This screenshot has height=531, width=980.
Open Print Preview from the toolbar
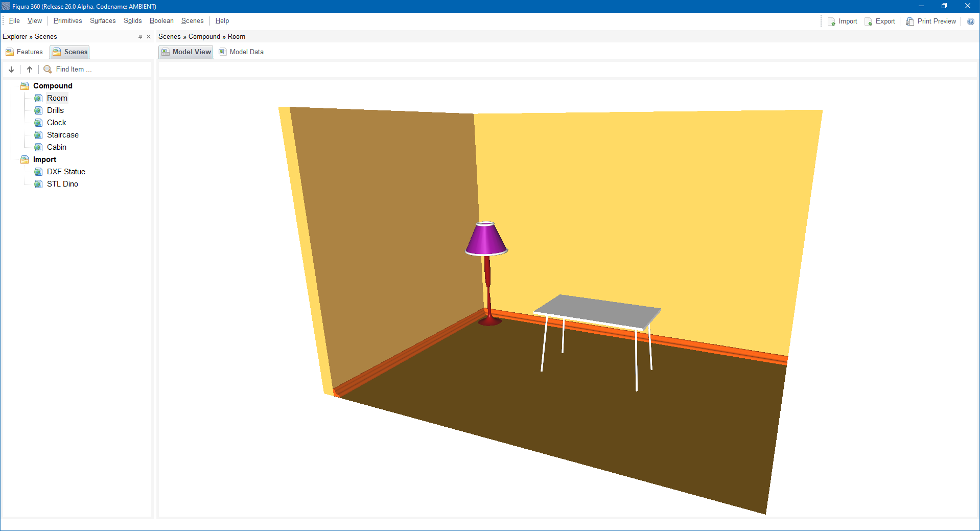pyautogui.click(x=910, y=21)
